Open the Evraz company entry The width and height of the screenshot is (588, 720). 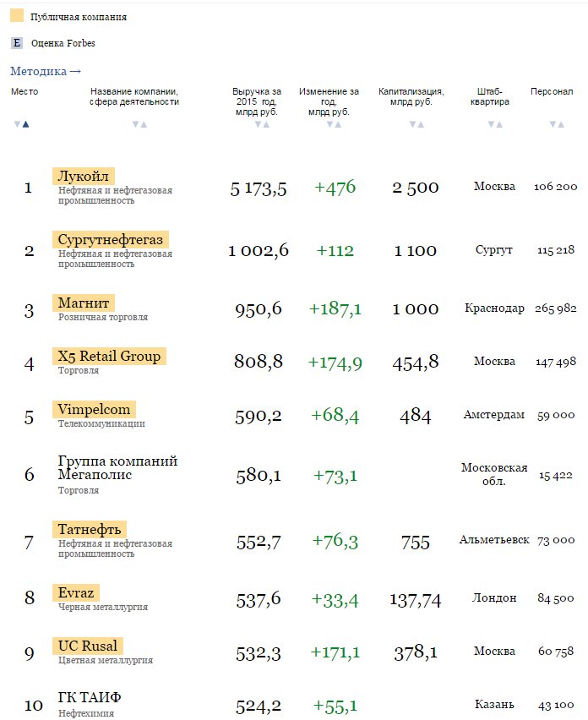(76, 592)
